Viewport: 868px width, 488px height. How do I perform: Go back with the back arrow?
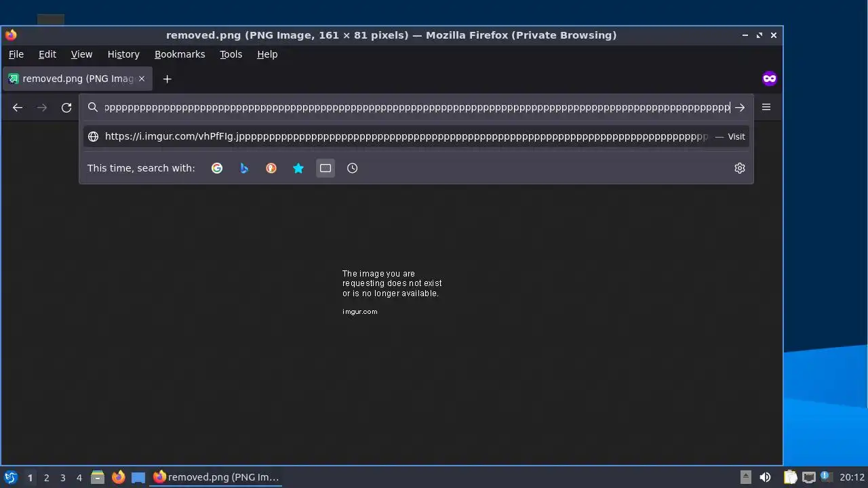pyautogui.click(x=18, y=107)
